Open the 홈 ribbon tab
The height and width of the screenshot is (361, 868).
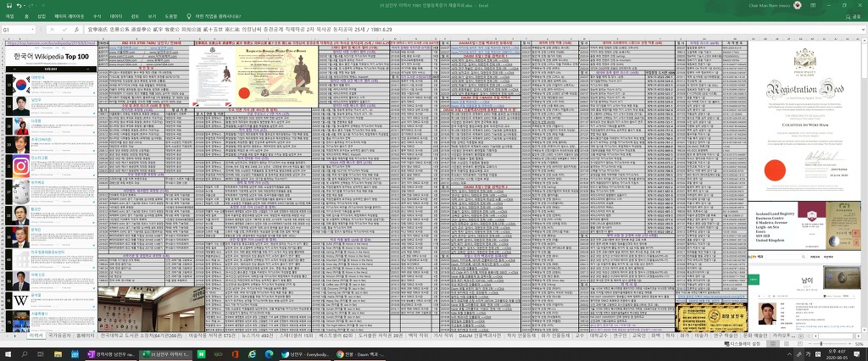point(26,16)
